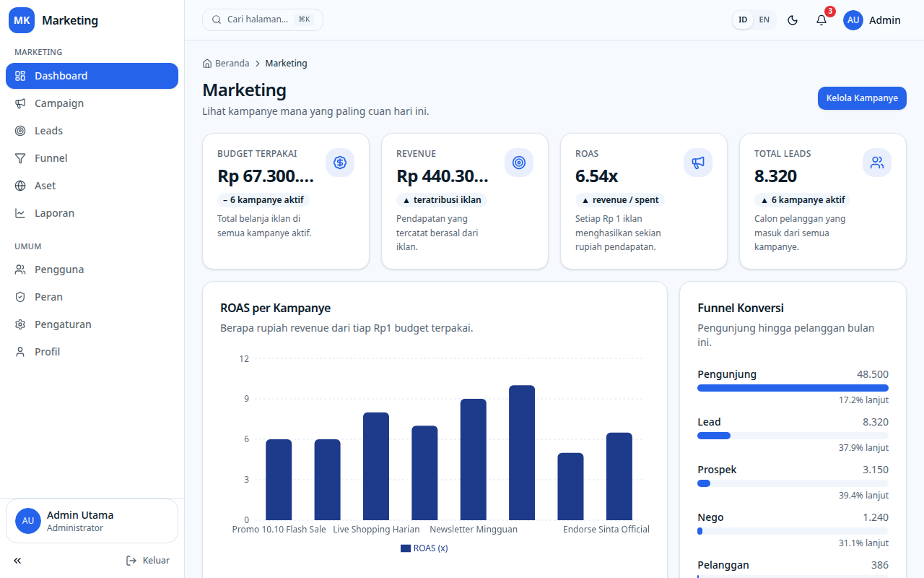Click the Pengunjung progress bar in the funnel

point(793,388)
